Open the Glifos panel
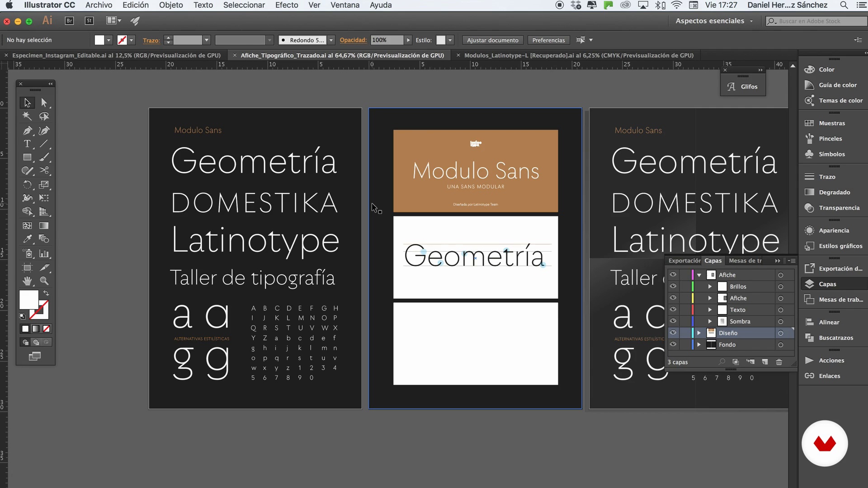This screenshot has width=868, height=488. point(742,87)
